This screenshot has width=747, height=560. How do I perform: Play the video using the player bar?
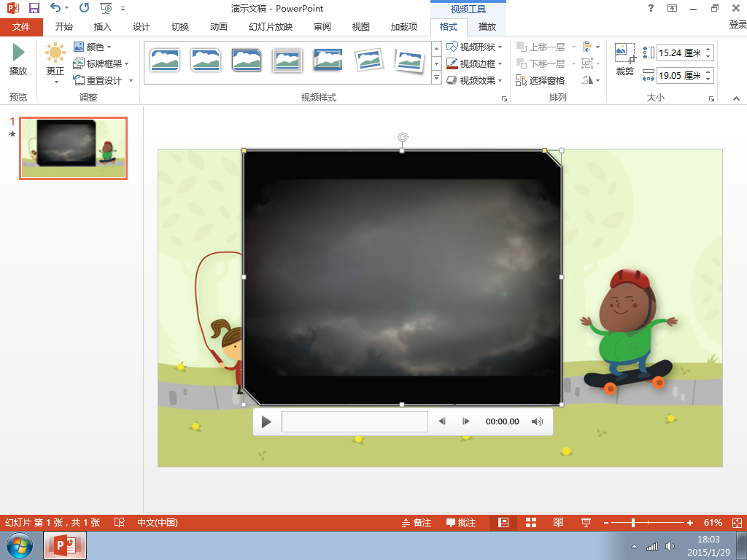(267, 421)
